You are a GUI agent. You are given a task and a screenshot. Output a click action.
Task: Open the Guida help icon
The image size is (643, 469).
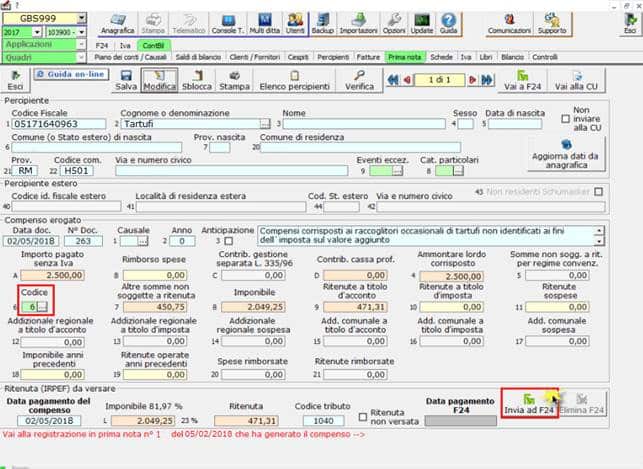(448, 24)
